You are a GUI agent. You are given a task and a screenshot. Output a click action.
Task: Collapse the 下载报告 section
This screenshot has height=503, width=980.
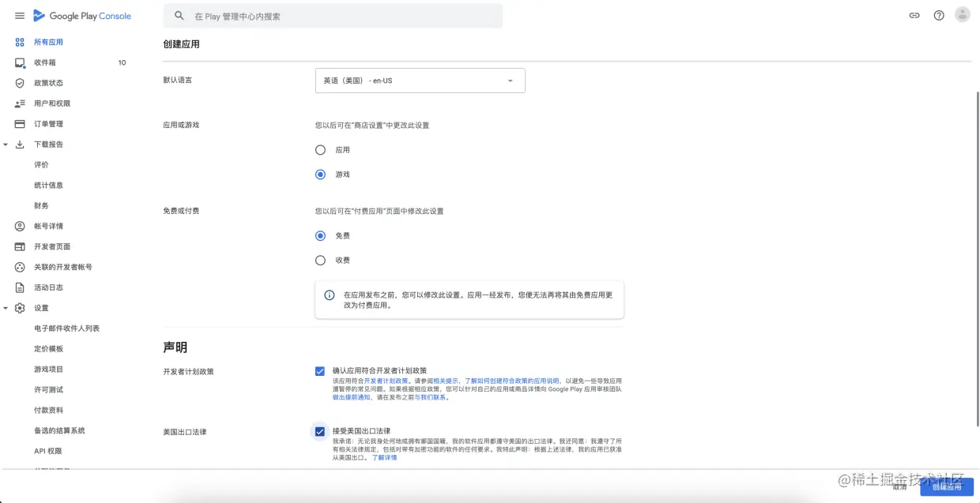(x=6, y=144)
